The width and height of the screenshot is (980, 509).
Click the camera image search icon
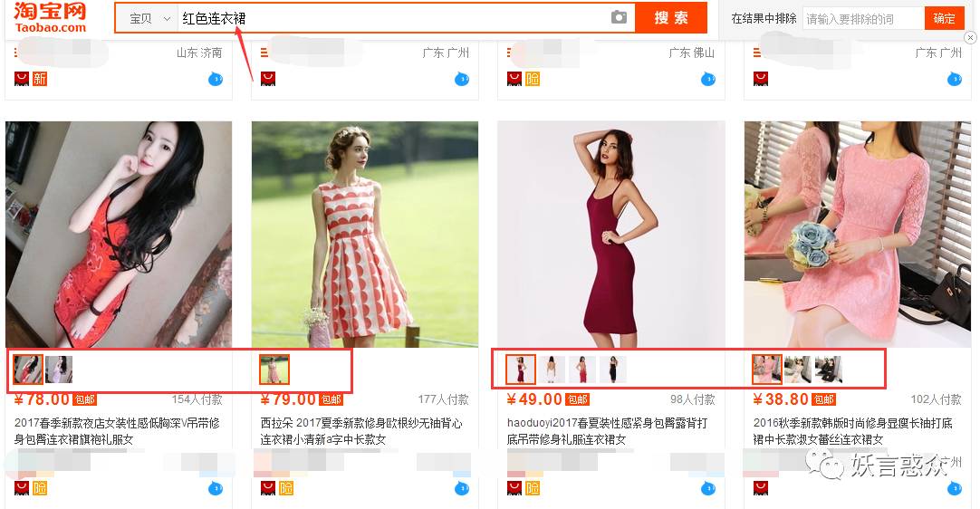click(619, 18)
